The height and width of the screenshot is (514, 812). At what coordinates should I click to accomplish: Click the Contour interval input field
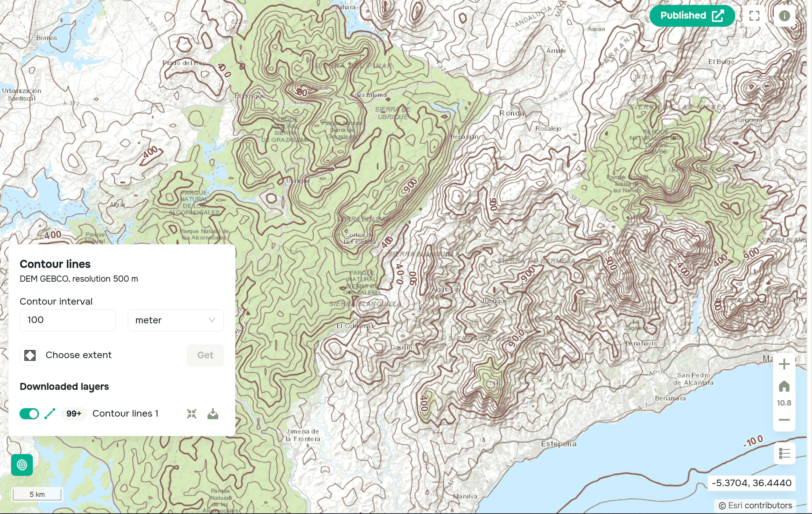pyautogui.click(x=67, y=320)
